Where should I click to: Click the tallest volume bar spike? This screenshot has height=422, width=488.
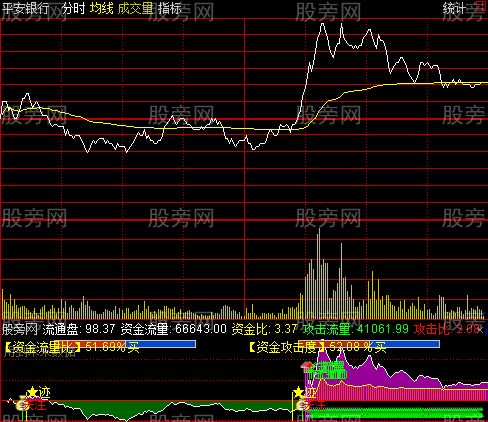point(319,273)
